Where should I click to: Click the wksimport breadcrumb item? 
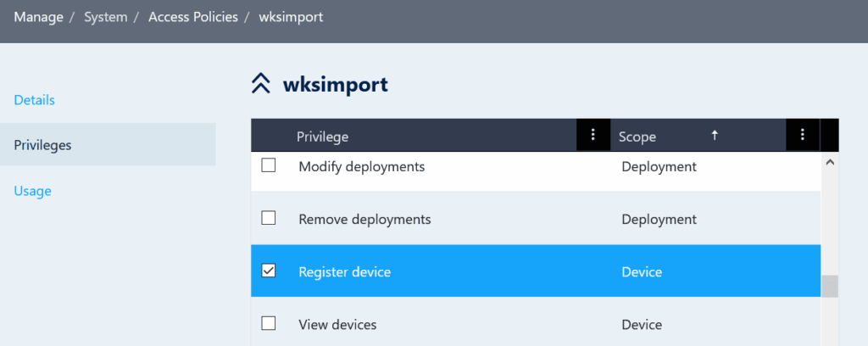pyautogui.click(x=292, y=17)
